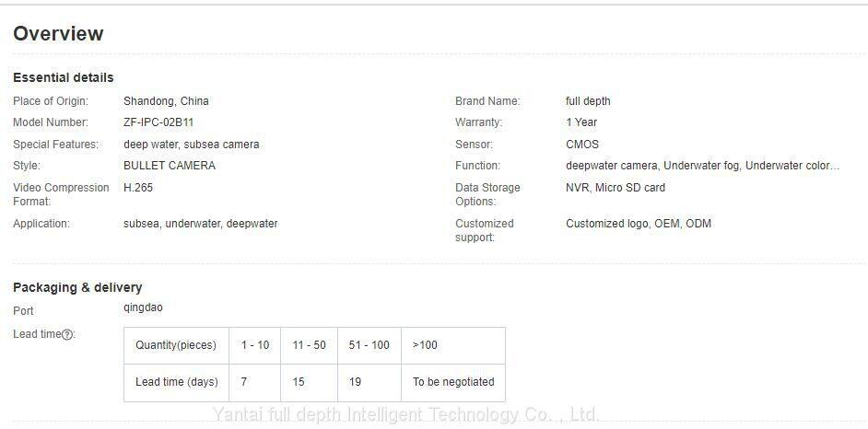Click the 'Packaging & delivery' section heading
The image size is (868, 429).
[x=77, y=287]
